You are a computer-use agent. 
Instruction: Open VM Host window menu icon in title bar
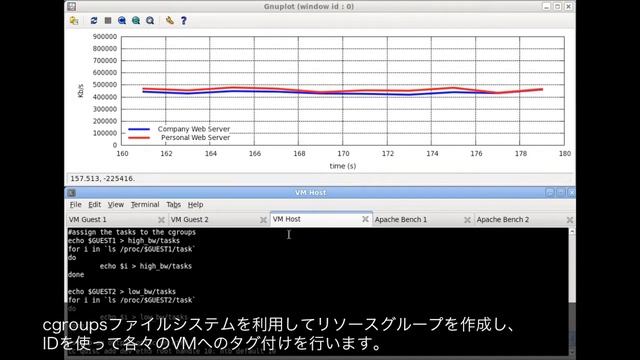click(71, 193)
